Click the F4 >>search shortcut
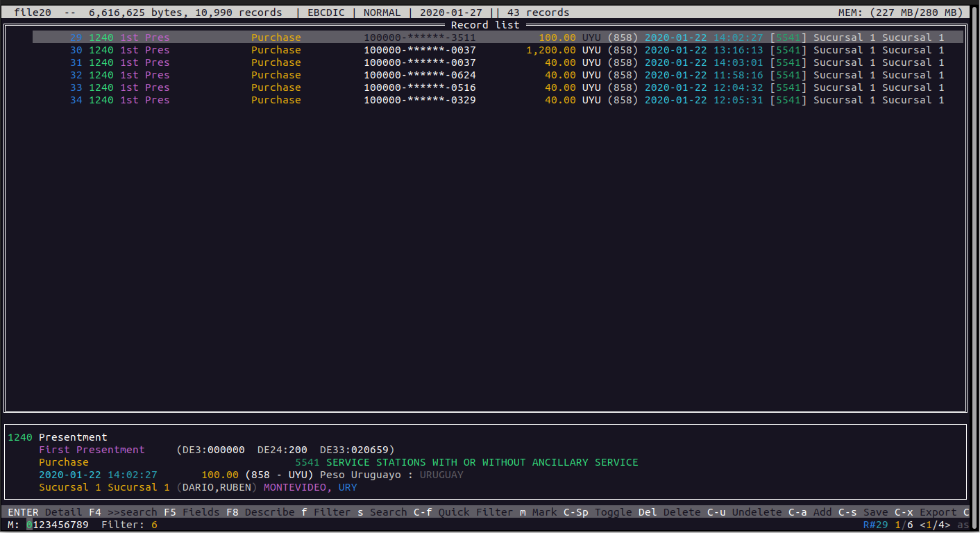980x533 pixels. (x=123, y=512)
